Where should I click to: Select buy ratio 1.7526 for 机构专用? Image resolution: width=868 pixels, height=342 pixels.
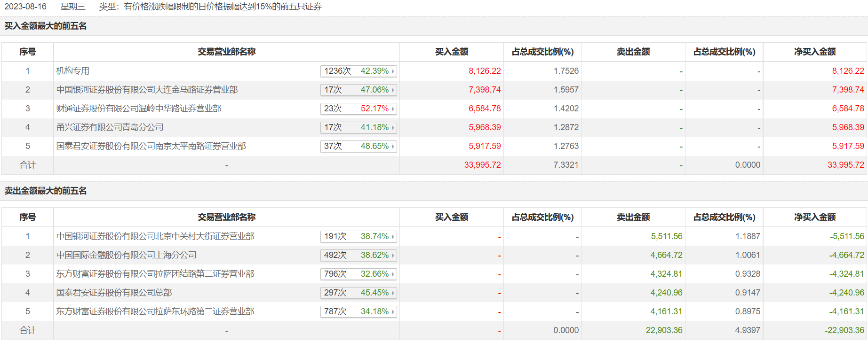point(566,71)
